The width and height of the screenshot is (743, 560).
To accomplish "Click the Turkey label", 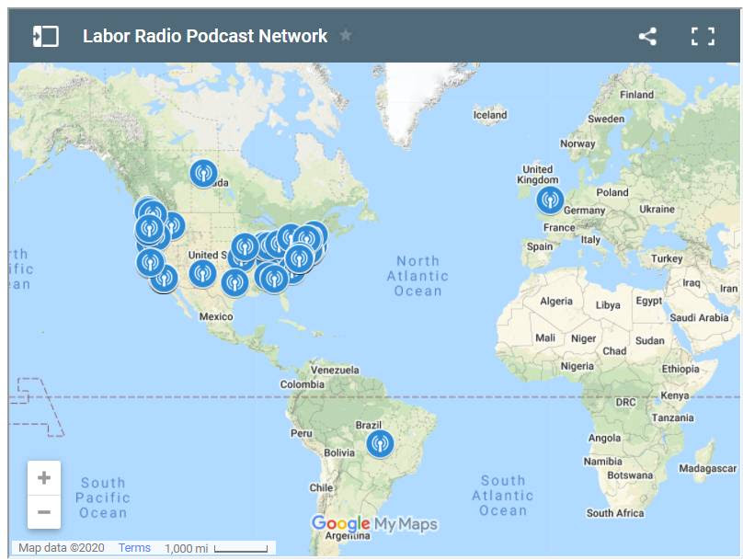I will (x=667, y=258).
